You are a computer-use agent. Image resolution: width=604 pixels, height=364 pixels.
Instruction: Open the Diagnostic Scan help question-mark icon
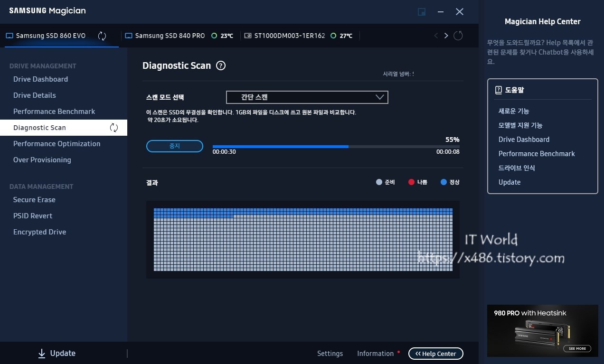(220, 66)
